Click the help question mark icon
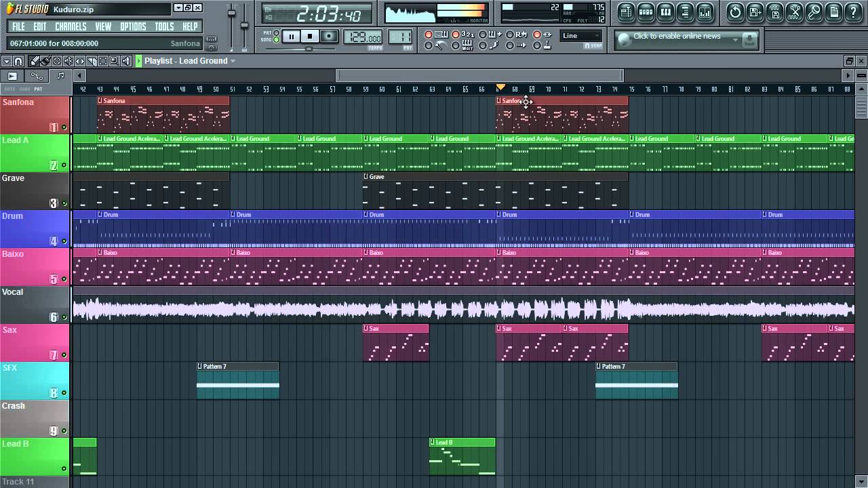Screen dimensions: 868x488 [x=853, y=12]
